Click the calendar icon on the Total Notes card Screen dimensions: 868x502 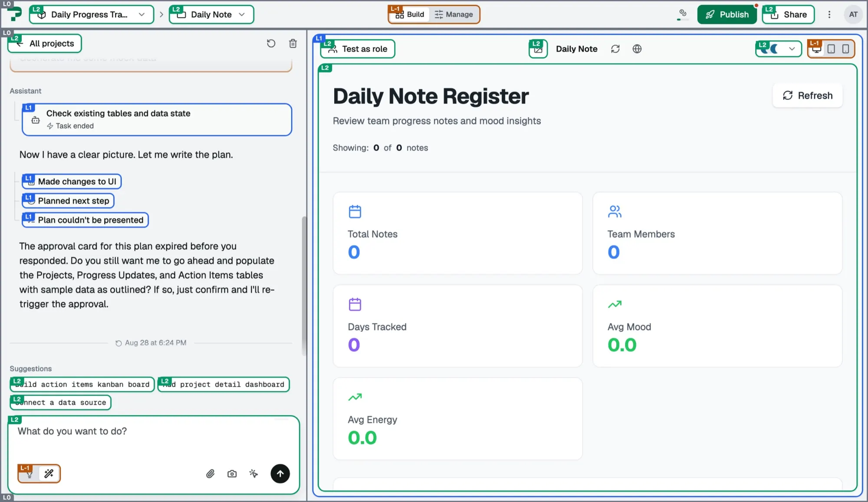(355, 211)
